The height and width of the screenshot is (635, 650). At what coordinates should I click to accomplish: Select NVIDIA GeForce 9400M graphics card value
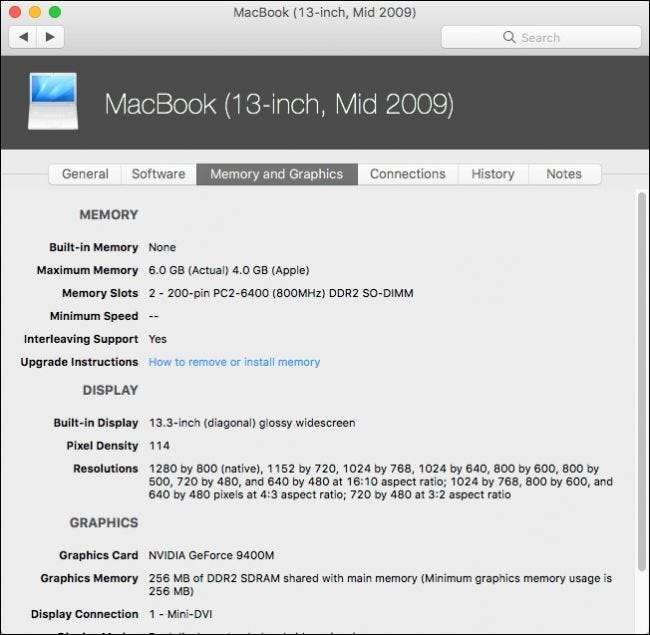pos(211,555)
